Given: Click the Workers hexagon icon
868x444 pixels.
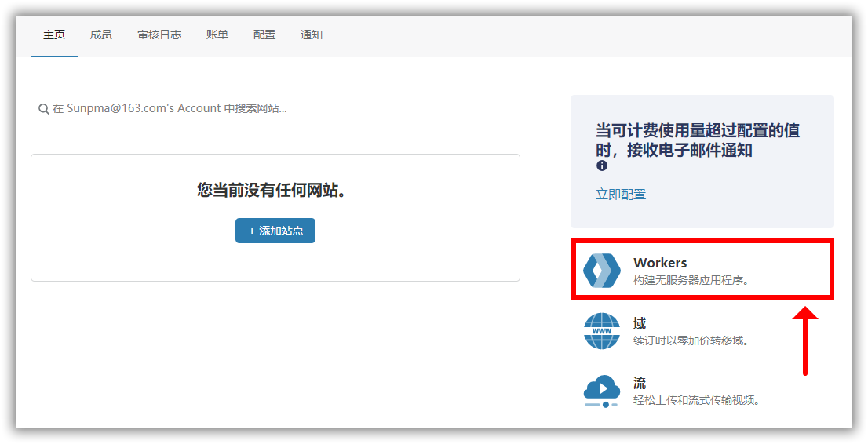Looking at the screenshot, I should point(602,270).
